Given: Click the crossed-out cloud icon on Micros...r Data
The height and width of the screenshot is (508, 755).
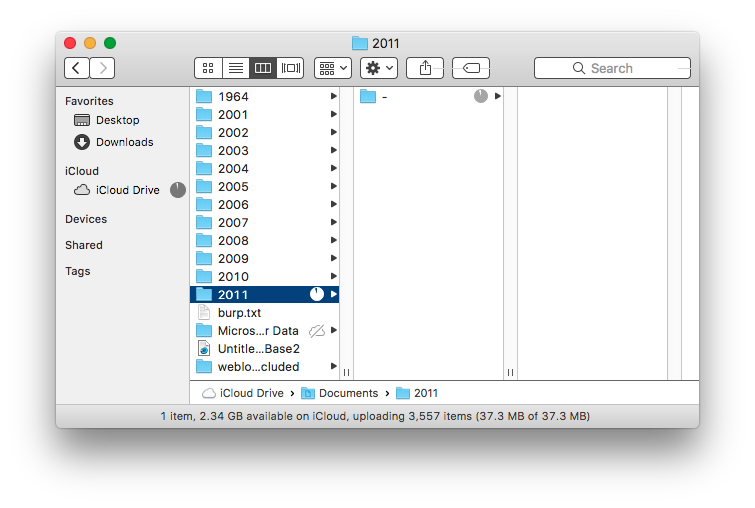Looking at the screenshot, I should 317,331.
